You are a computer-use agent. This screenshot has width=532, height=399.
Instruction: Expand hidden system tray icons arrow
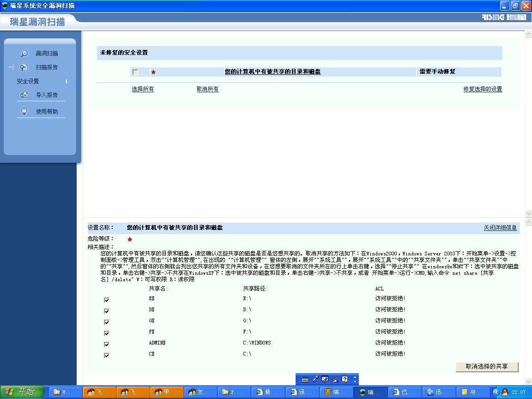click(x=496, y=392)
